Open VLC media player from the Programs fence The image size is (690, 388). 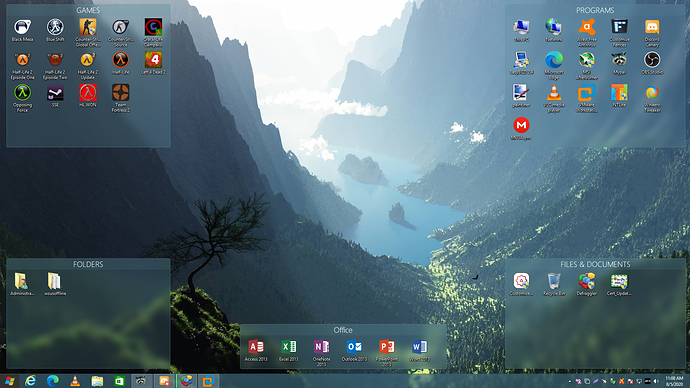pyautogui.click(x=554, y=98)
